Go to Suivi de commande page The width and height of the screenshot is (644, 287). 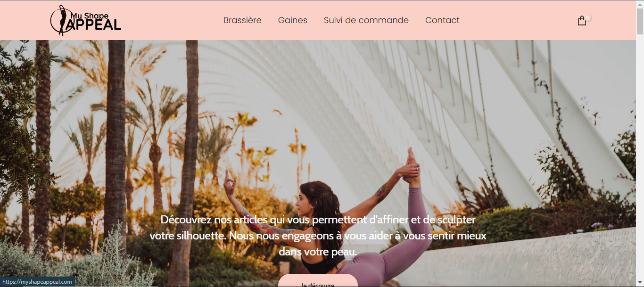point(366,20)
